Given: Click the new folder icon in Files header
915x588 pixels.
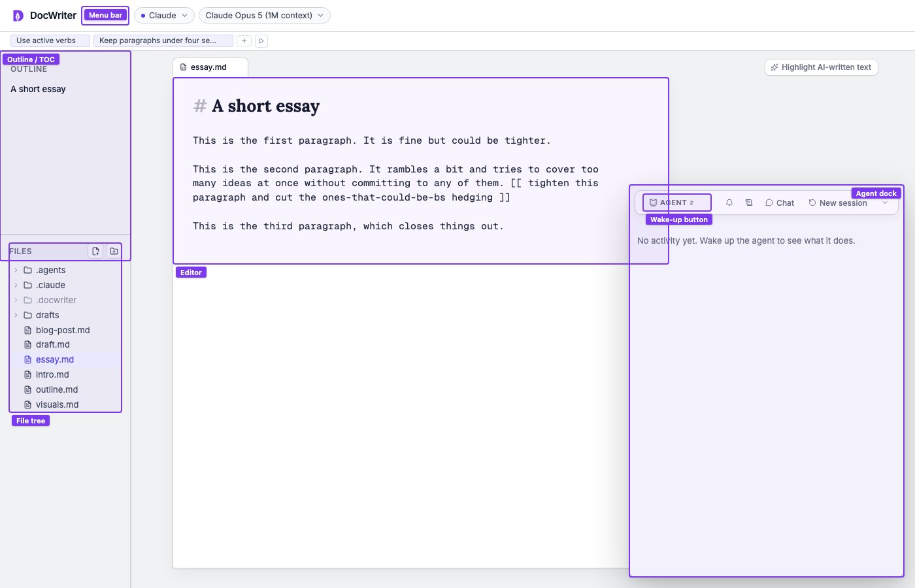Looking at the screenshot, I should [x=114, y=252].
